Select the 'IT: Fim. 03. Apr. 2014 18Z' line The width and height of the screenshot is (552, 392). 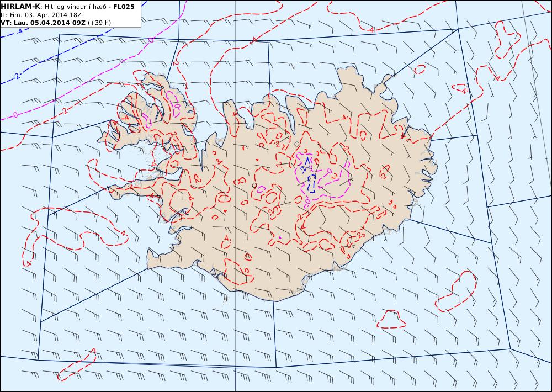(x=41, y=15)
